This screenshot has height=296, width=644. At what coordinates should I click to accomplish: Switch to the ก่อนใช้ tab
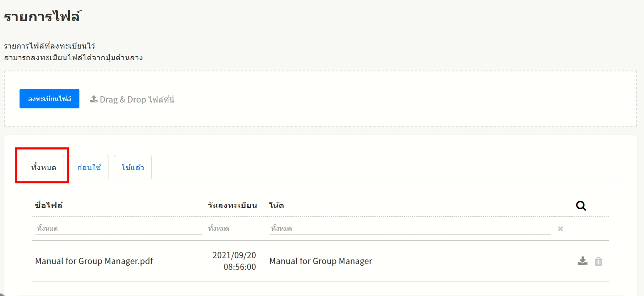(x=89, y=168)
